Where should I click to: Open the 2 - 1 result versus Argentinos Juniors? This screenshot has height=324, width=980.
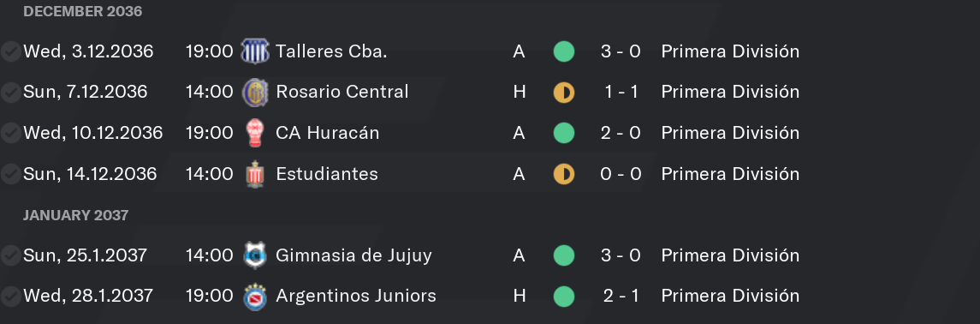(x=621, y=295)
